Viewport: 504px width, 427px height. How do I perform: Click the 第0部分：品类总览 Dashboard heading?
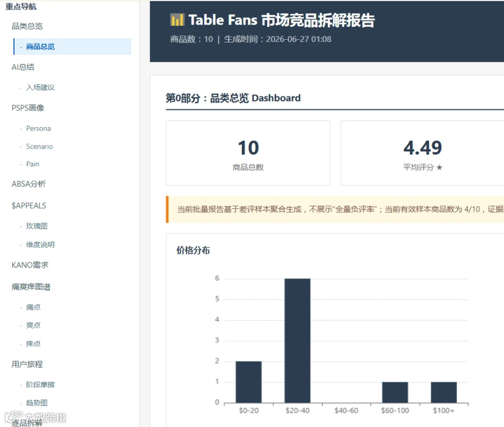(233, 98)
